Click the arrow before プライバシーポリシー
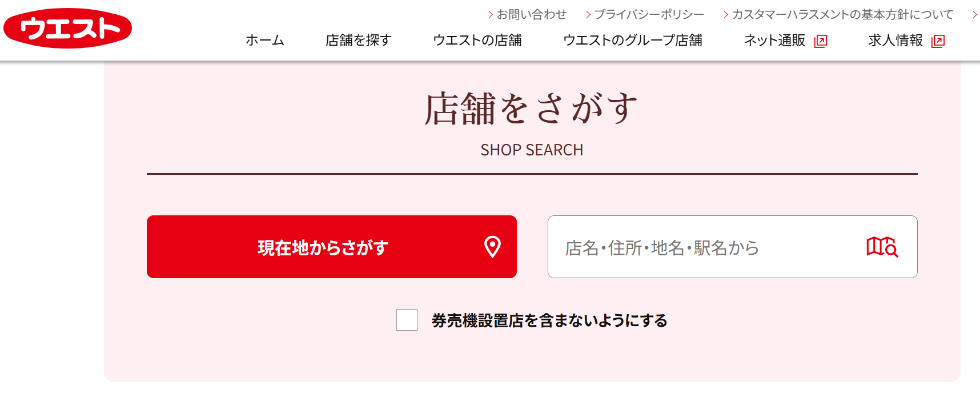This screenshot has width=980, height=393. pos(588,15)
